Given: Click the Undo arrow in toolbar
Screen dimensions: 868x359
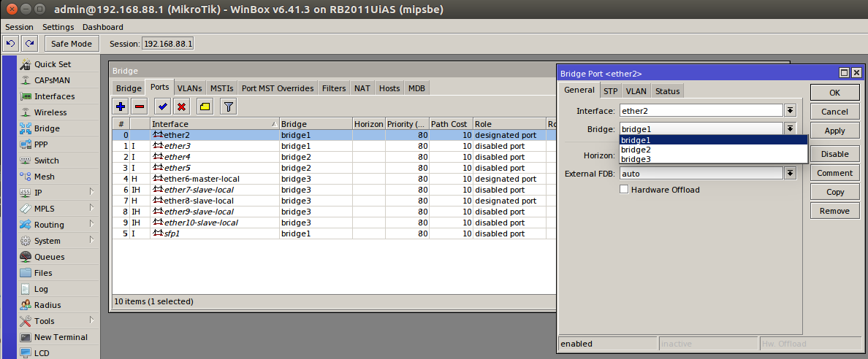Looking at the screenshot, I should tap(10, 44).
